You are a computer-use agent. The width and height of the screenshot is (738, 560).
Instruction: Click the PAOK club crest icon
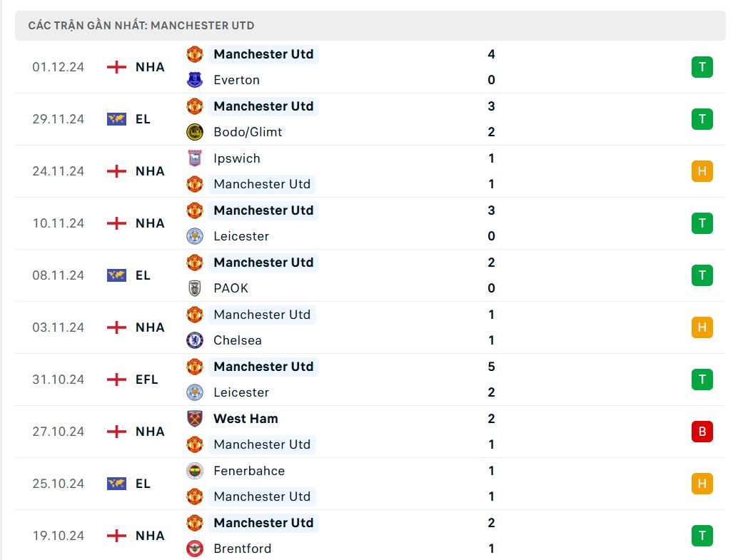(x=194, y=288)
